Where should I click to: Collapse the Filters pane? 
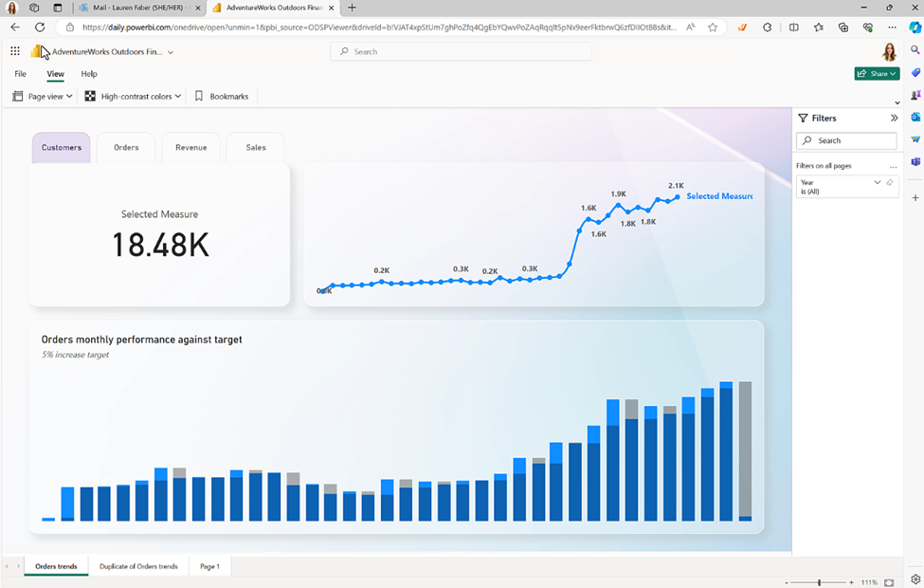tap(894, 118)
